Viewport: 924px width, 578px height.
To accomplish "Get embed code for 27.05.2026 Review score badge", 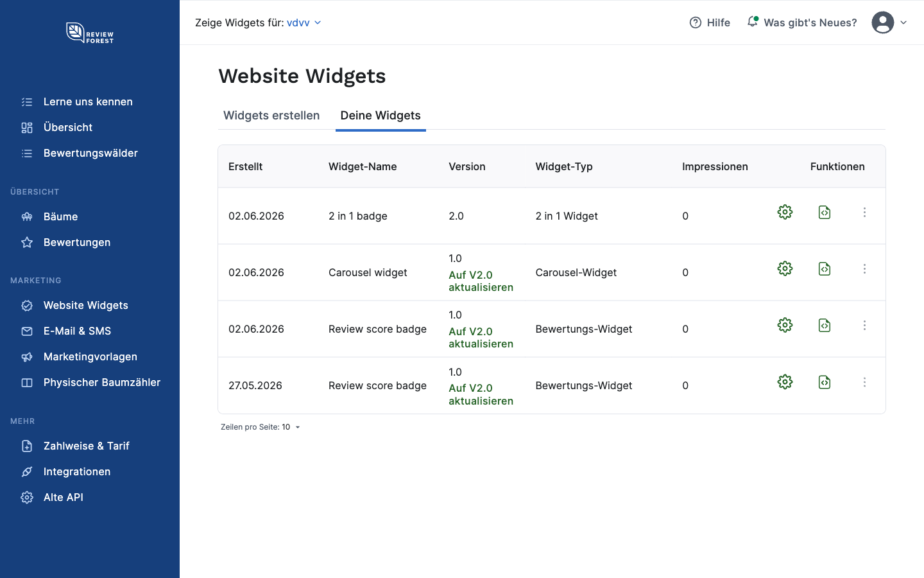I will 825,382.
